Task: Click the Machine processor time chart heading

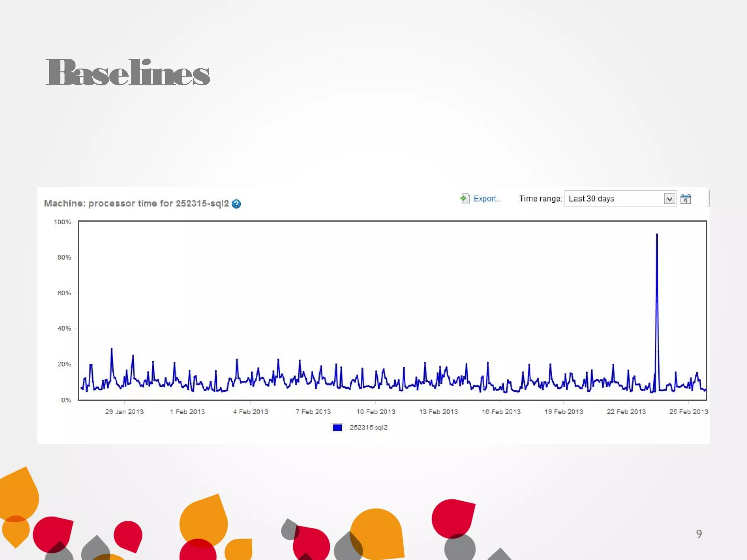Action: (136, 203)
